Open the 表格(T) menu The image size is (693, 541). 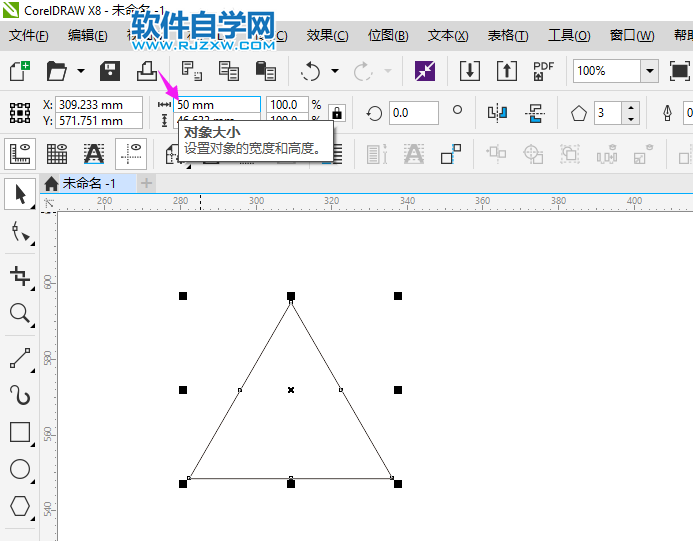tap(508, 35)
